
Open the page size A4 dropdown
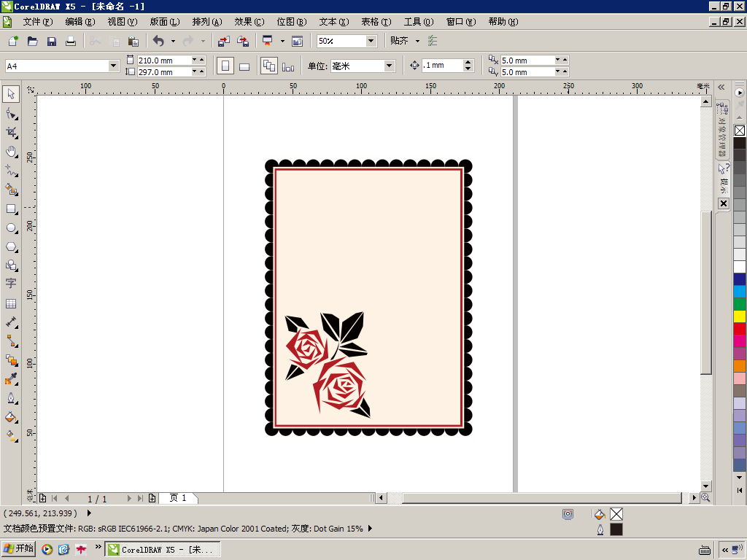[113, 66]
